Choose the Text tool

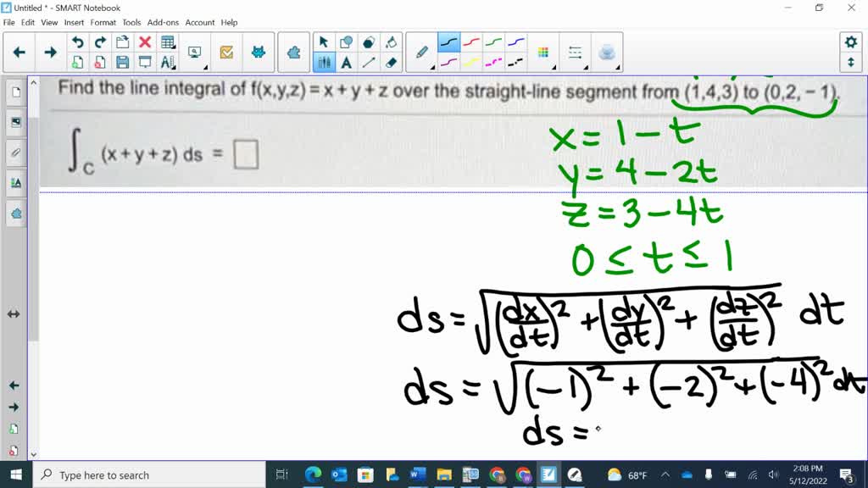[346, 63]
